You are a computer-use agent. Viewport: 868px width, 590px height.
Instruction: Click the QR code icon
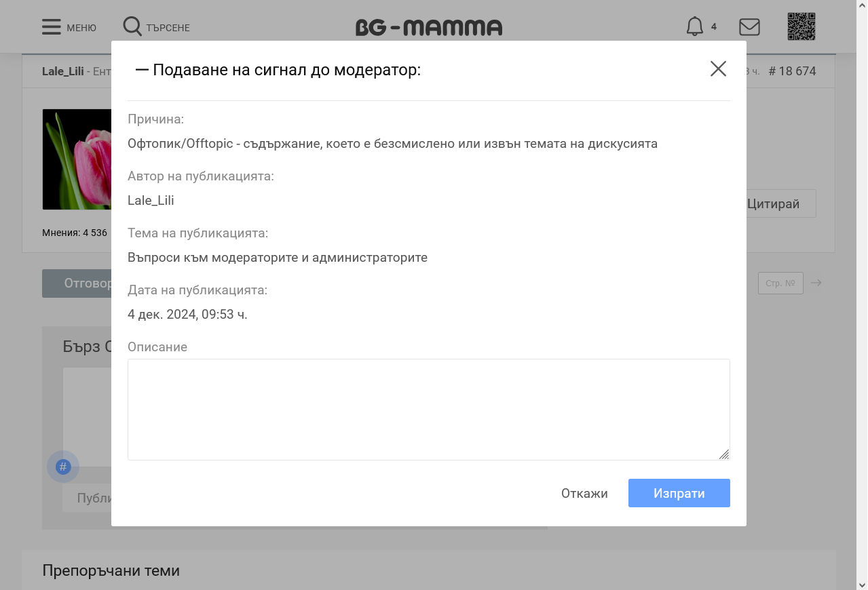801,27
